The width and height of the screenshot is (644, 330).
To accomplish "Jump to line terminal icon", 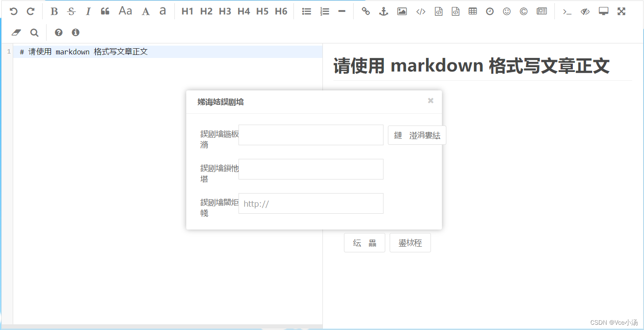I will 567,11.
